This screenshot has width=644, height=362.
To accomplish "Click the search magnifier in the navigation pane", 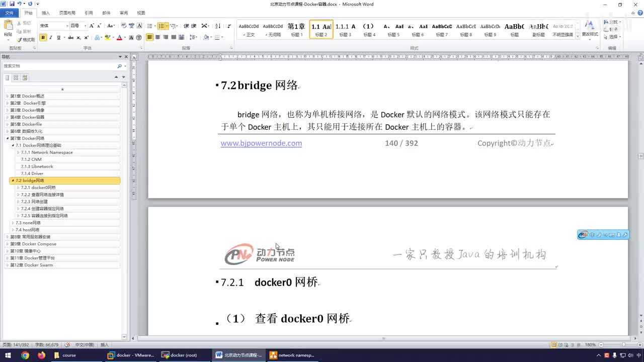I will click(x=119, y=66).
